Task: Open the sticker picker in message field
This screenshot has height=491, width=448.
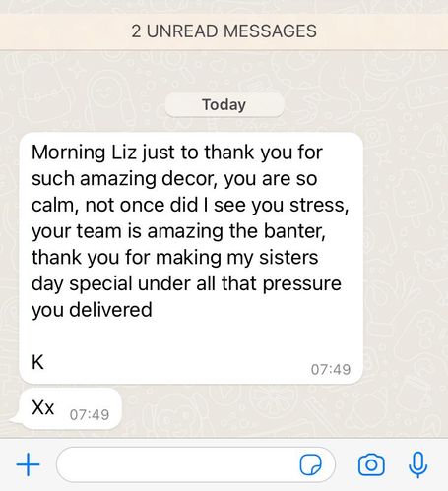Action: pyautogui.click(x=310, y=464)
